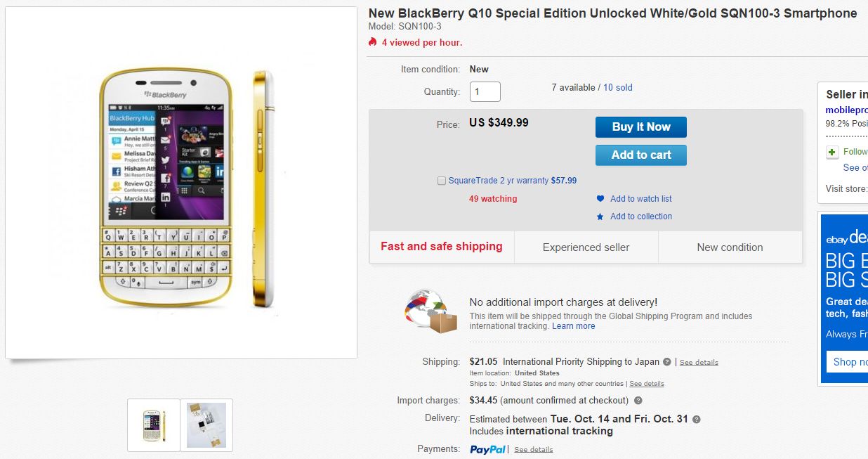Click the star icon beside Add to collection

point(600,216)
